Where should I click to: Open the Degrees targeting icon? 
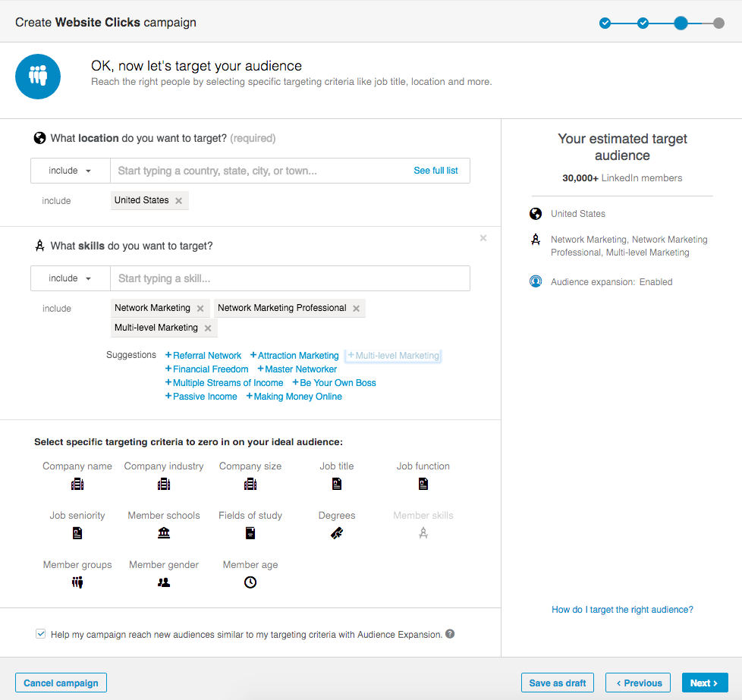[337, 533]
